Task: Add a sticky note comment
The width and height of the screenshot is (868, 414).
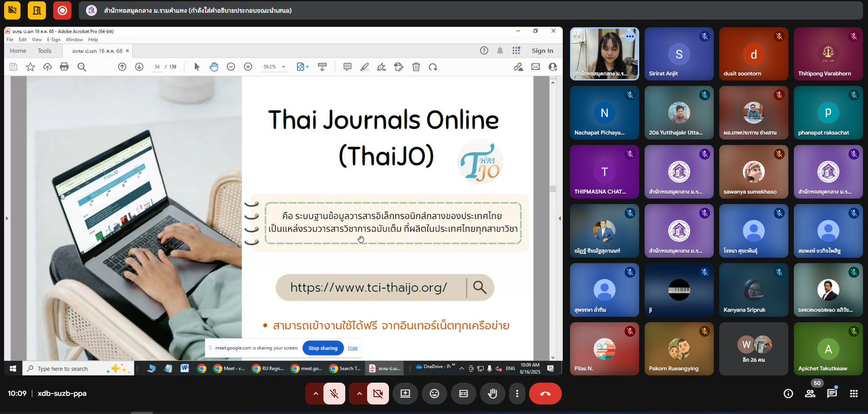Action: 348,67
